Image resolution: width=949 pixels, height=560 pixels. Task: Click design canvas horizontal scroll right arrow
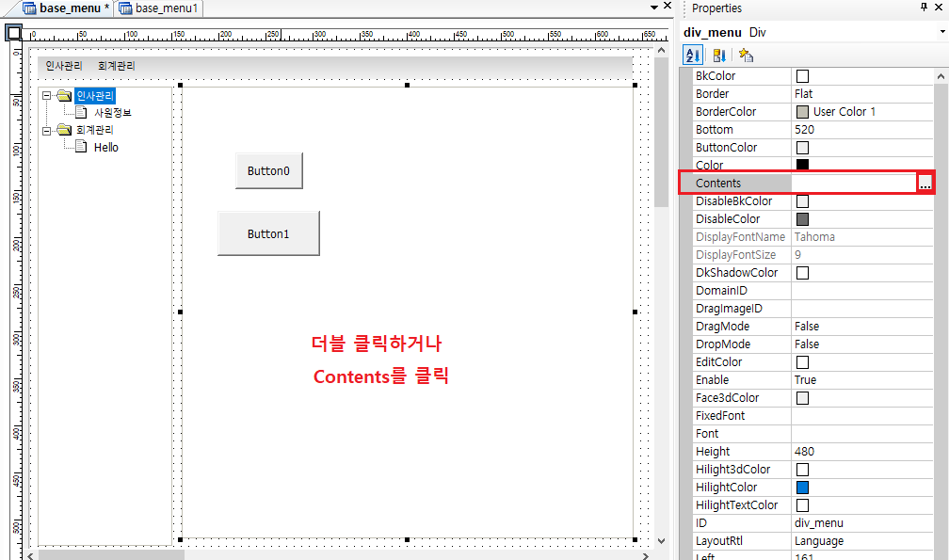click(x=646, y=556)
